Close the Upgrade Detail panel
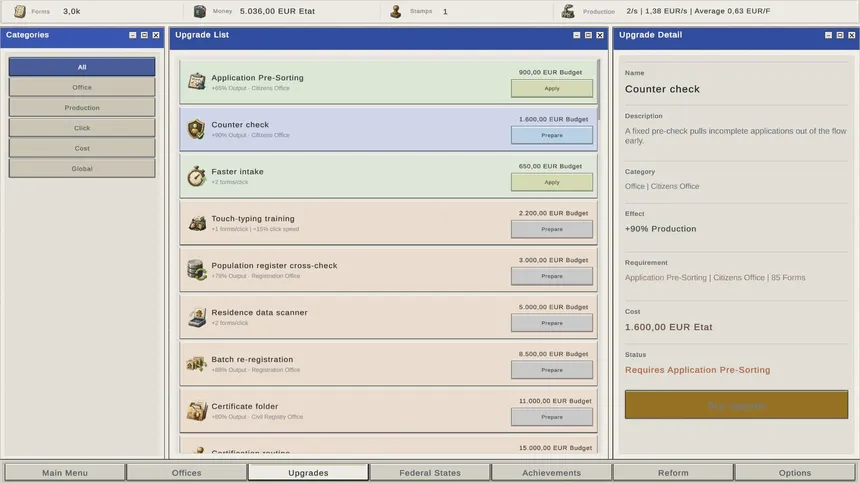This screenshot has width=860, height=484. tap(851, 35)
